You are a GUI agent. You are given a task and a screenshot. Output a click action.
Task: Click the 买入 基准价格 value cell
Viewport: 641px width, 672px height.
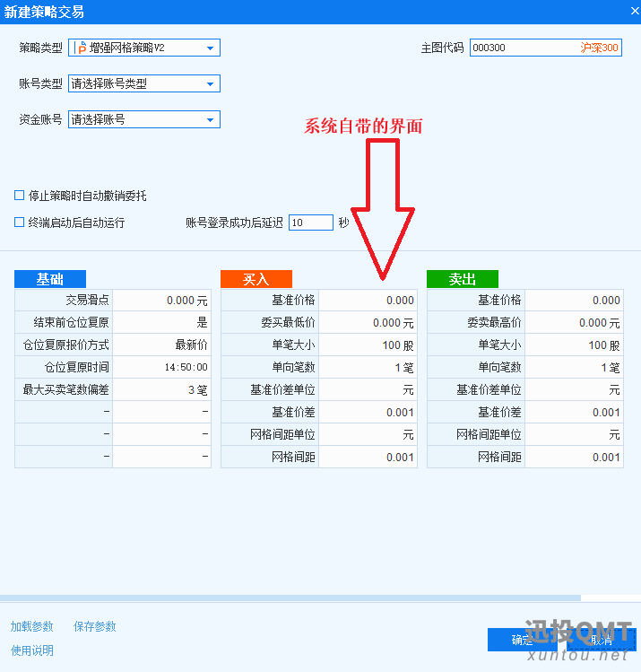coord(368,300)
